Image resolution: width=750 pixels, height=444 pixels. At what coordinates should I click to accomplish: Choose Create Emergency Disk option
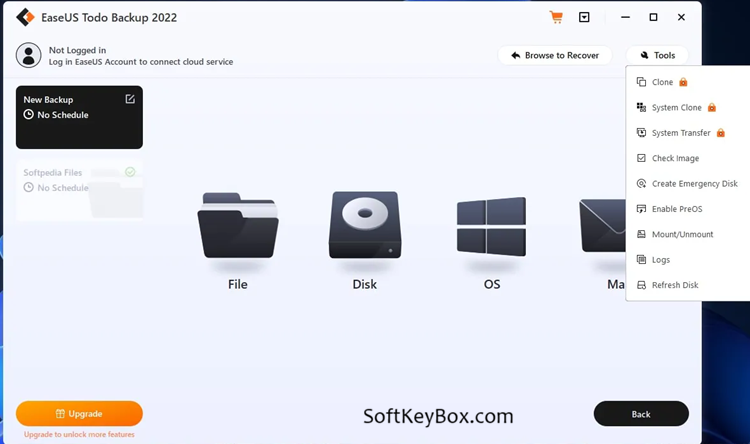point(688,184)
